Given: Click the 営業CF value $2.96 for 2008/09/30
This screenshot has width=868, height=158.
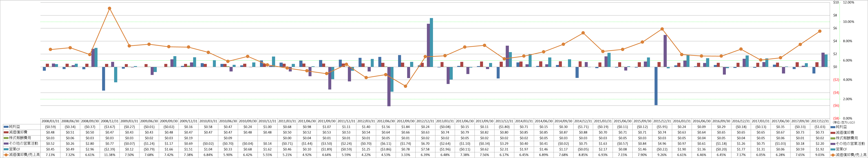Looking at the screenshot, I should pos(90,149).
